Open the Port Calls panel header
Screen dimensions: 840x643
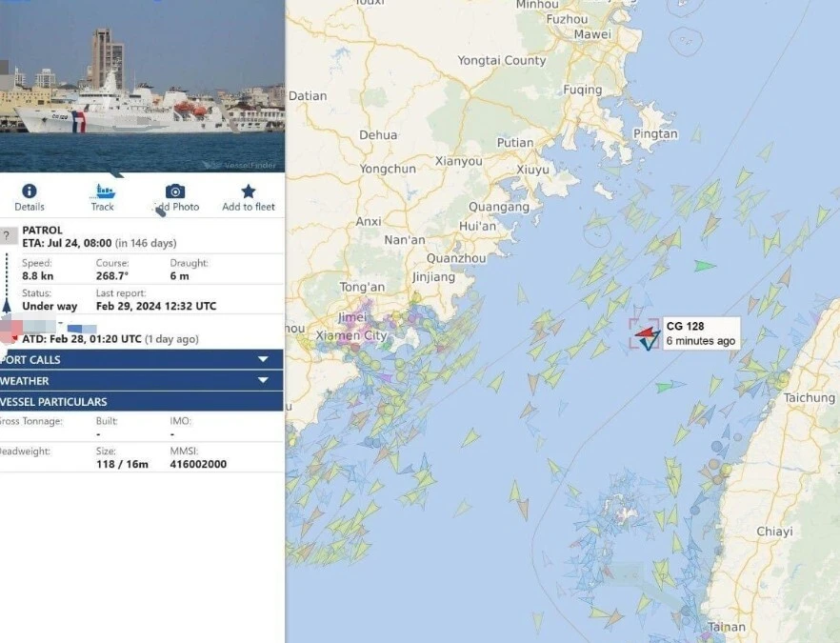[141, 359]
